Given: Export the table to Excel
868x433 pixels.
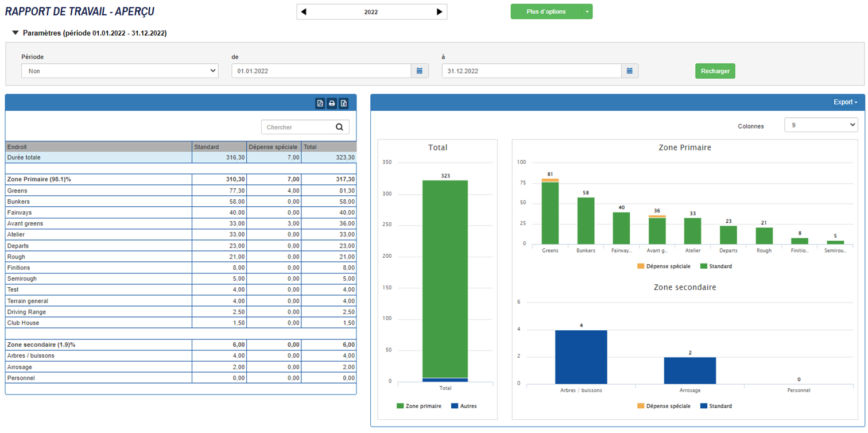Looking at the screenshot, I should tap(343, 103).
